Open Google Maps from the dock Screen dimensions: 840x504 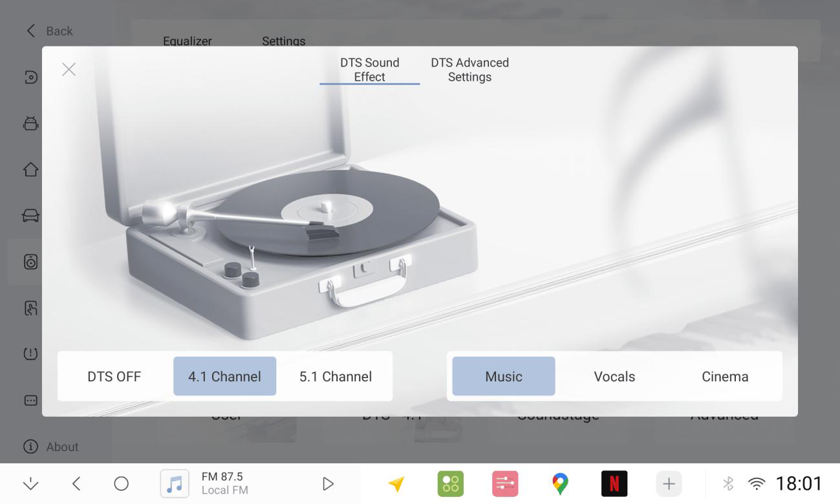click(x=560, y=483)
